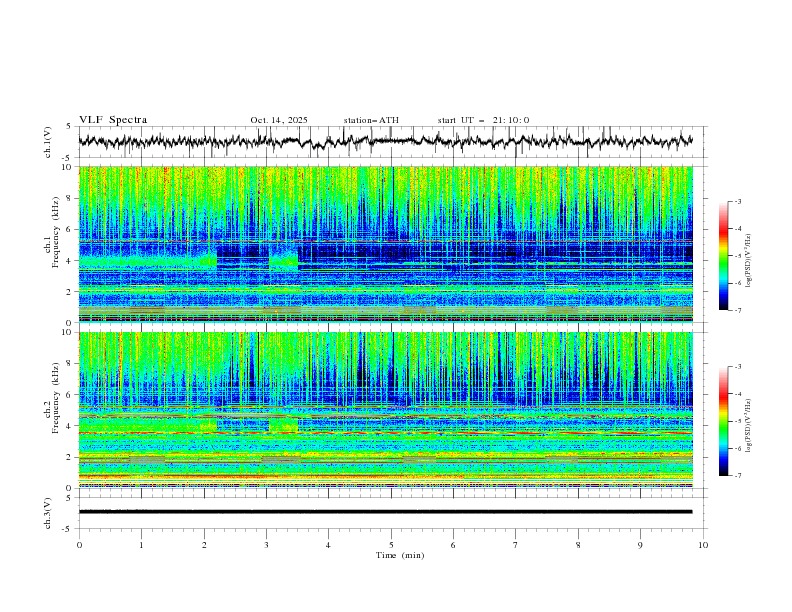Click the "-7" tick of lower color bar
This screenshot has width=792, height=612.
[737, 475]
